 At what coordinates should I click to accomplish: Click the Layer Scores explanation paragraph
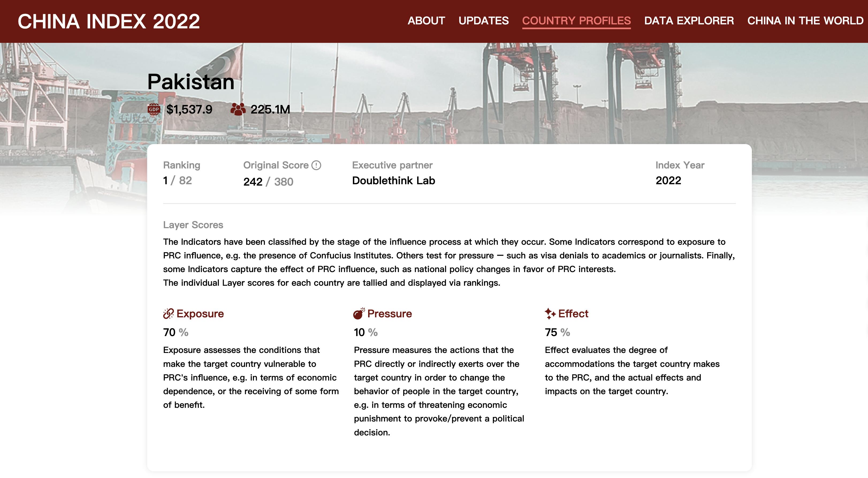point(449,262)
